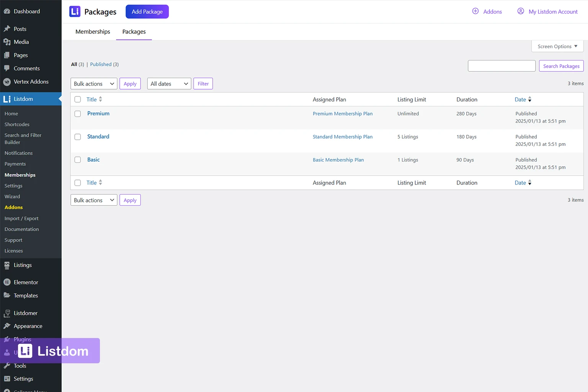Click the Listdom logo icon beside Packages
The image size is (588, 392).
coord(75,11)
